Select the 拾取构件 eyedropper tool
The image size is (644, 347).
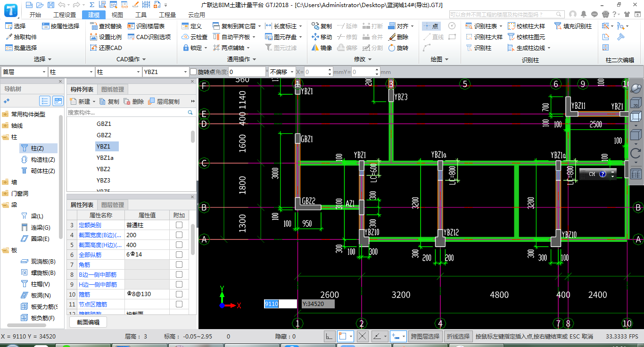pyautogui.click(x=21, y=37)
